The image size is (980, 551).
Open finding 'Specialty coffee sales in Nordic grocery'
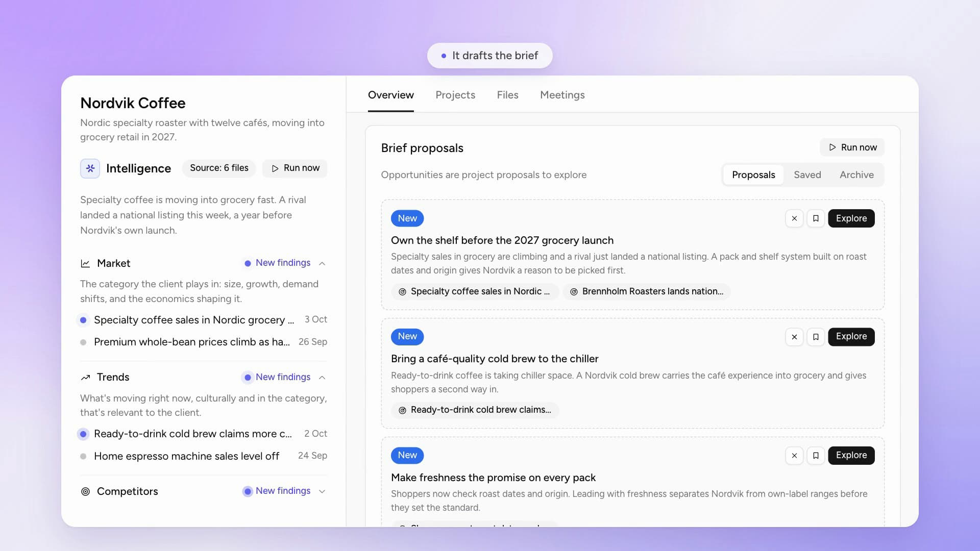(203, 320)
